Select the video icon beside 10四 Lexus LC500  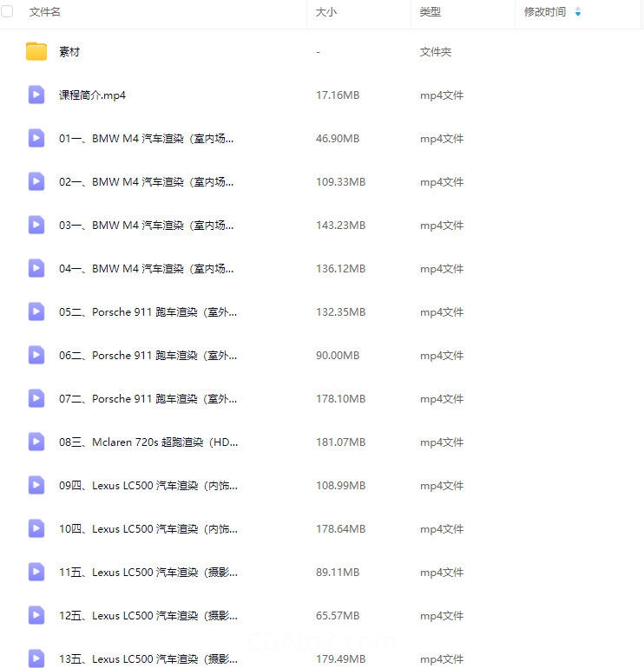(x=36, y=528)
